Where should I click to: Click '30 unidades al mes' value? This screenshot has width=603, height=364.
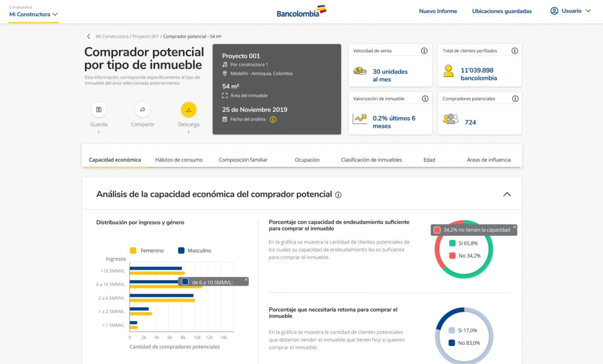click(390, 75)
